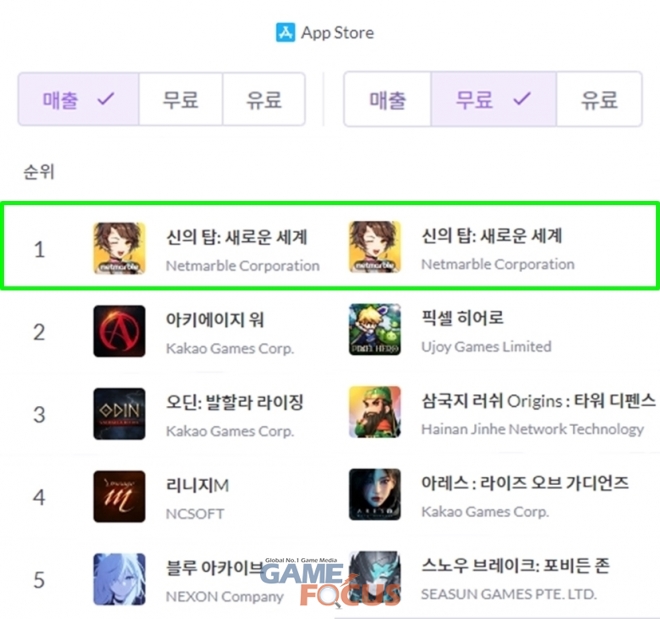Click the 픽셀 히어로 title

(x=463, y=318)
